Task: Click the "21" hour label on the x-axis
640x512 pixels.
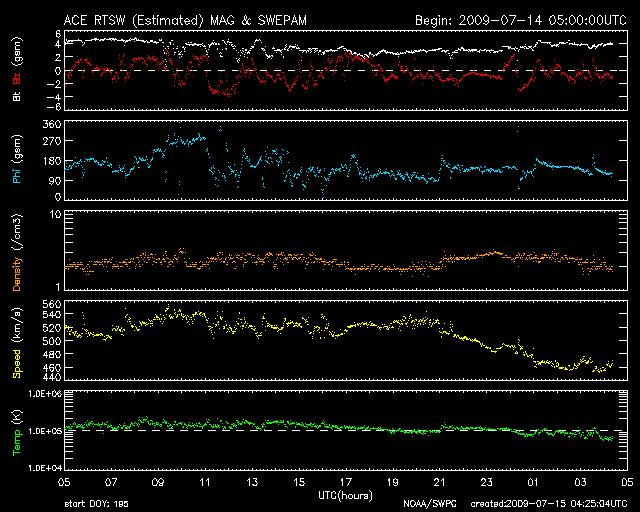Action: pyautogui.click(x=440, y=482)
